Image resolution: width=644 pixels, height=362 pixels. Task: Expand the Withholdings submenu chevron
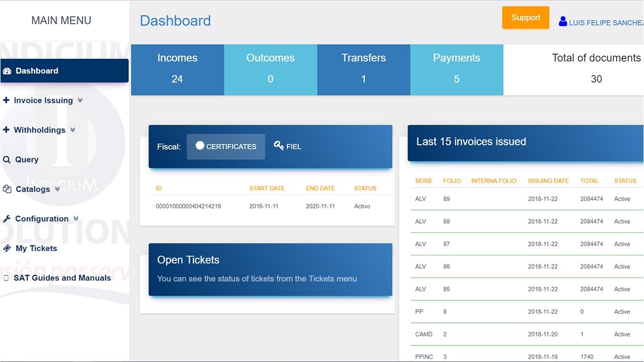click(x=72, y=130)
